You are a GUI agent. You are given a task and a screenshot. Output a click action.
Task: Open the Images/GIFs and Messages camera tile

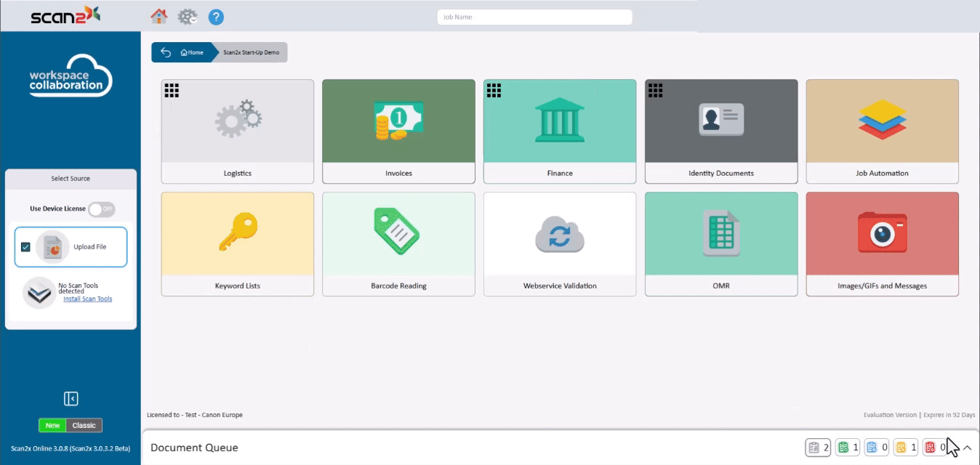coord(882,243)
